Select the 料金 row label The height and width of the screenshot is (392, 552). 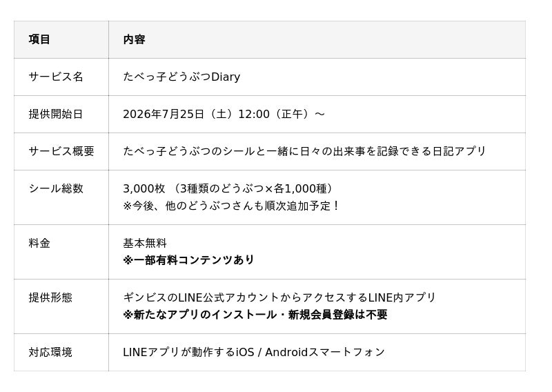pyautogui.click(x=39, y=244)
